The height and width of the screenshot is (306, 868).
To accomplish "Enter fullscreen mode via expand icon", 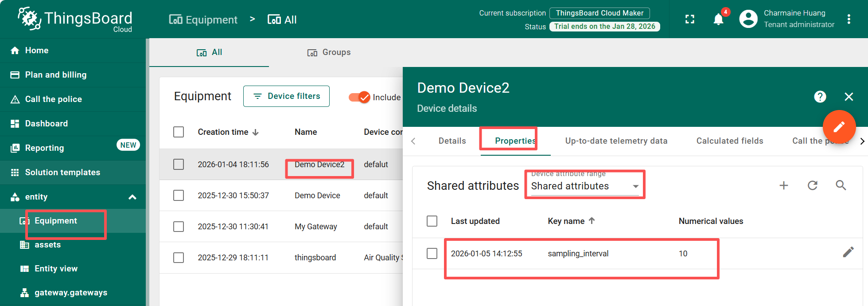I will click(x=690, y=20).
